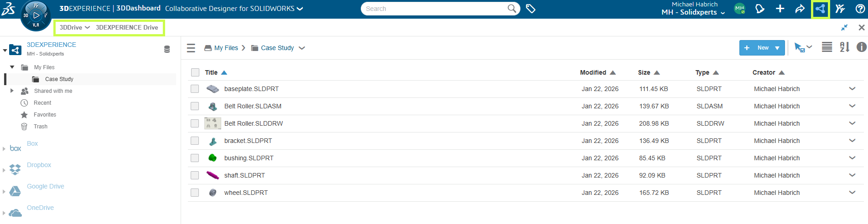Open the Google Drive storage icon
This screenshot has height=224, width=868.
pyautogui.click(x=15, y=191)
